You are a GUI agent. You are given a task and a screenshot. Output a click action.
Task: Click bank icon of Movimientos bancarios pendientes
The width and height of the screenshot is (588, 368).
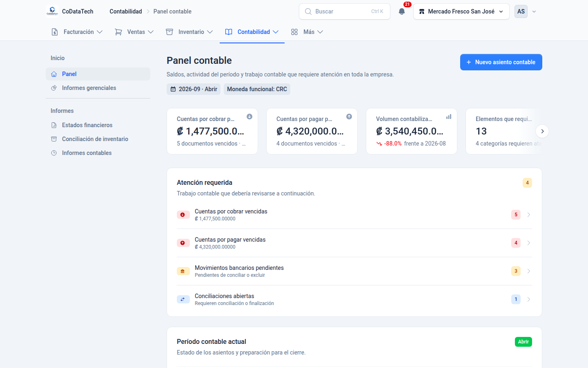pyautogui.click(x=183, y=271)
